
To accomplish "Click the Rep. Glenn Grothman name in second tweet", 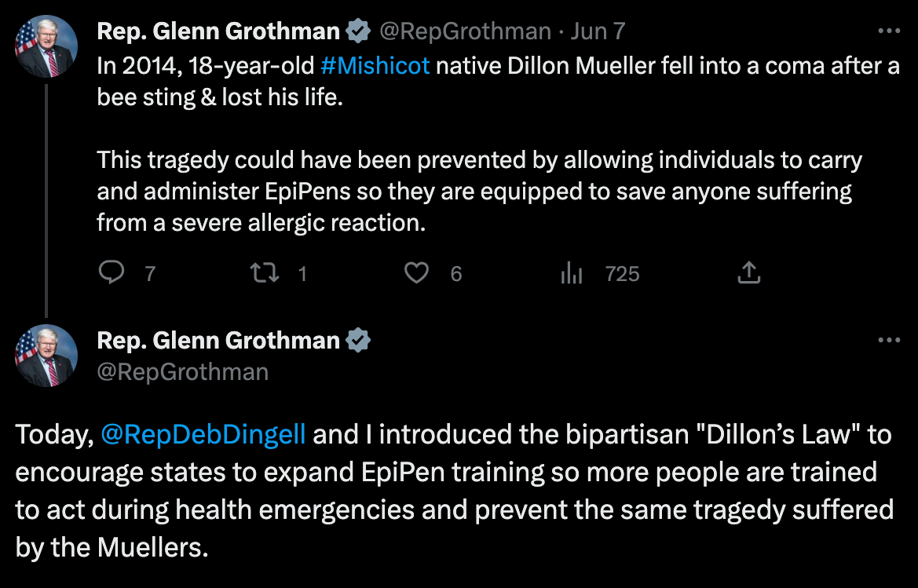I will click(218, 341).
